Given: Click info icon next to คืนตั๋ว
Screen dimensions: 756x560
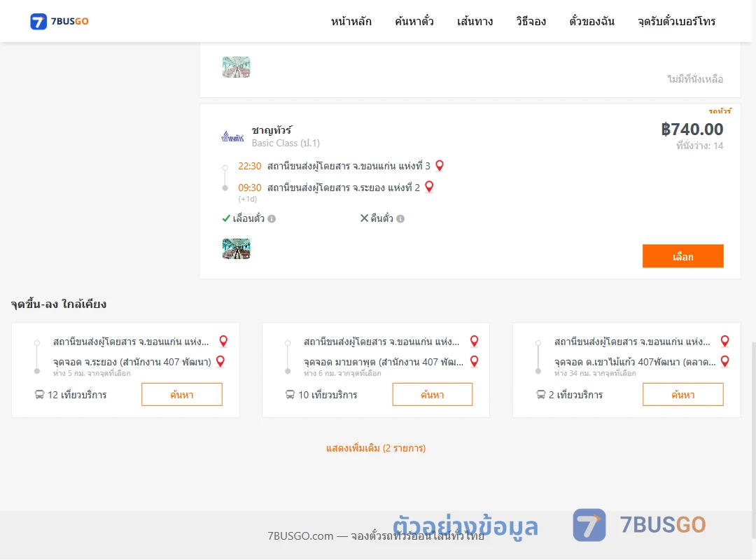Looking at the screenshot, I should [400, 218].
